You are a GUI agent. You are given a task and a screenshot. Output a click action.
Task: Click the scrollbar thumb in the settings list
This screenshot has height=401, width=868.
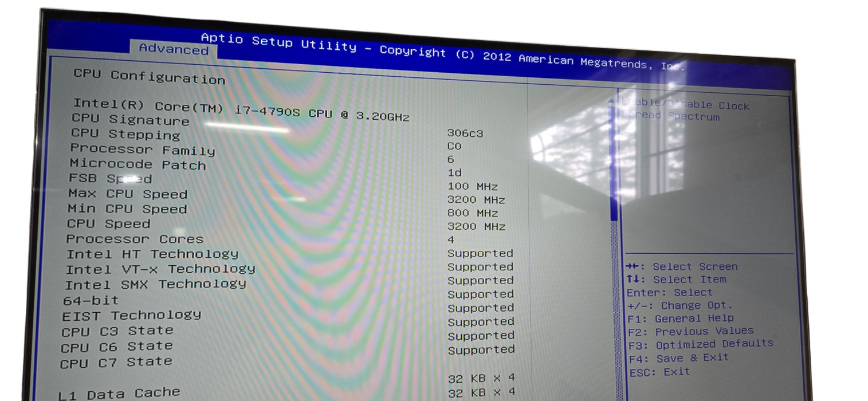(x=614, y=163)
